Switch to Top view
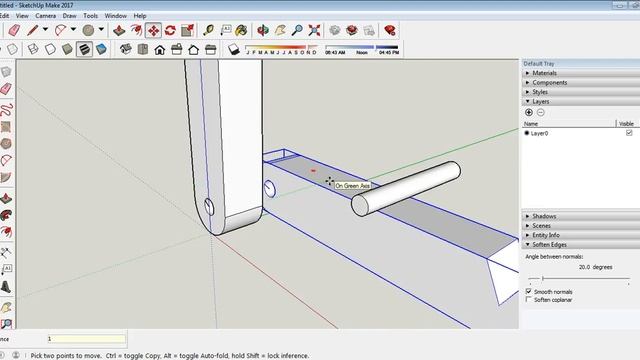 coord(143,49)
